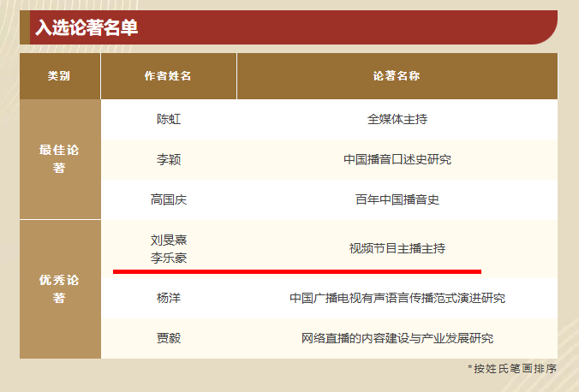The height and width of the screenshot is (392, 579).
Task: Click the title 百年中国播音史
Action: click(x=397, y=199)
